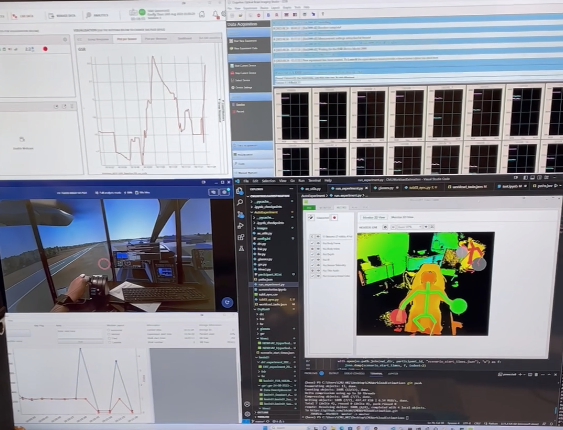Viewport: 563px width, 430px height.
Task: Click MANAGE DATA button in GSR app
Action: (x=62, y=16)
